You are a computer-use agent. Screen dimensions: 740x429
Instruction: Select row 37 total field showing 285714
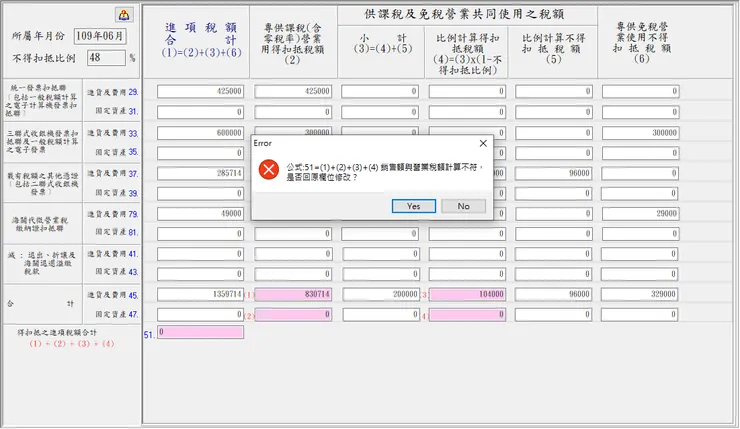point(201,173)
